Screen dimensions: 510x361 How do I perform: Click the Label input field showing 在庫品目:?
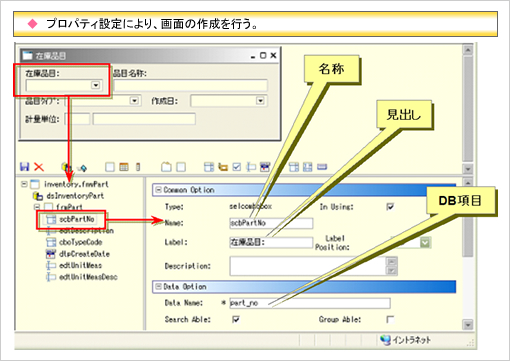[x=271, y=242]
